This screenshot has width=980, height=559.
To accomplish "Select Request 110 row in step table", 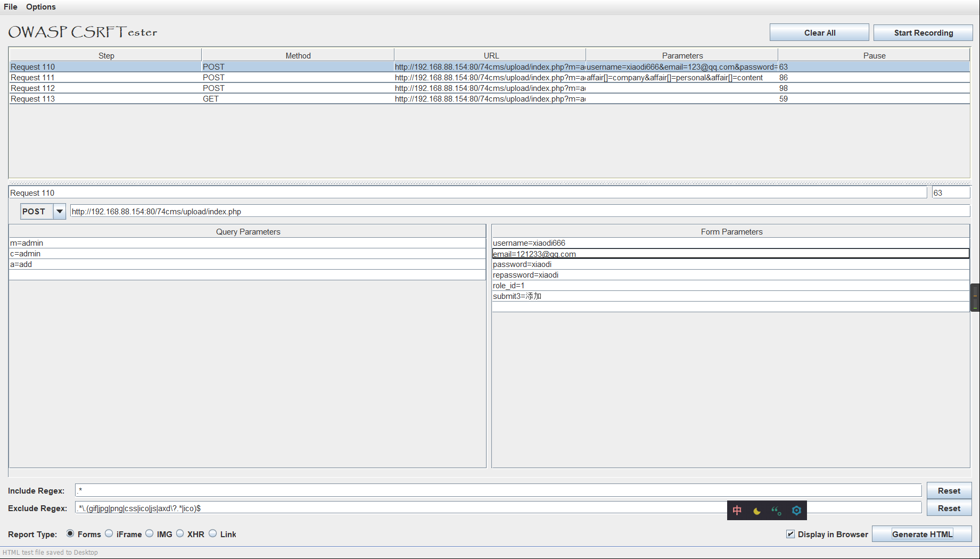I will (x=489, y=67).
